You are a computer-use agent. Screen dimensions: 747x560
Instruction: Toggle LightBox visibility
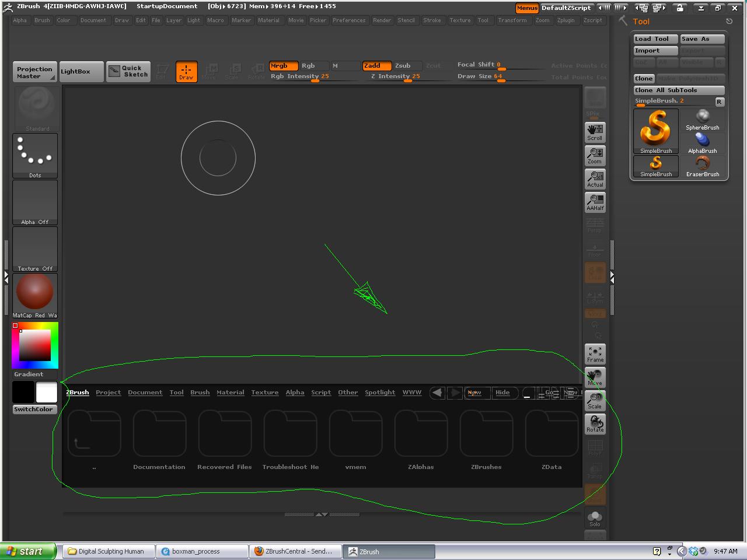pos(81,71)
